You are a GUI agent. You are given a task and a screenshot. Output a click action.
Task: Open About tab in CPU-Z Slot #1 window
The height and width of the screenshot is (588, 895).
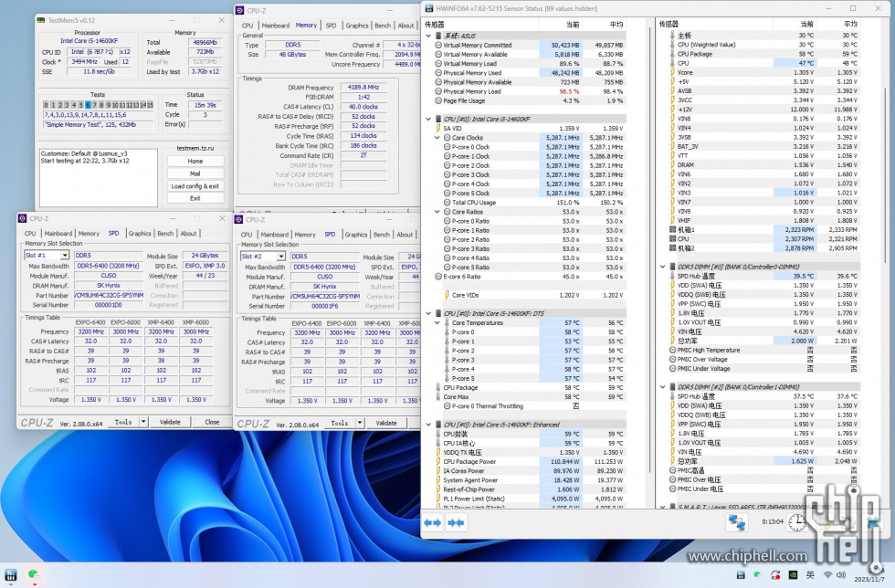click(x=188, y=234)
